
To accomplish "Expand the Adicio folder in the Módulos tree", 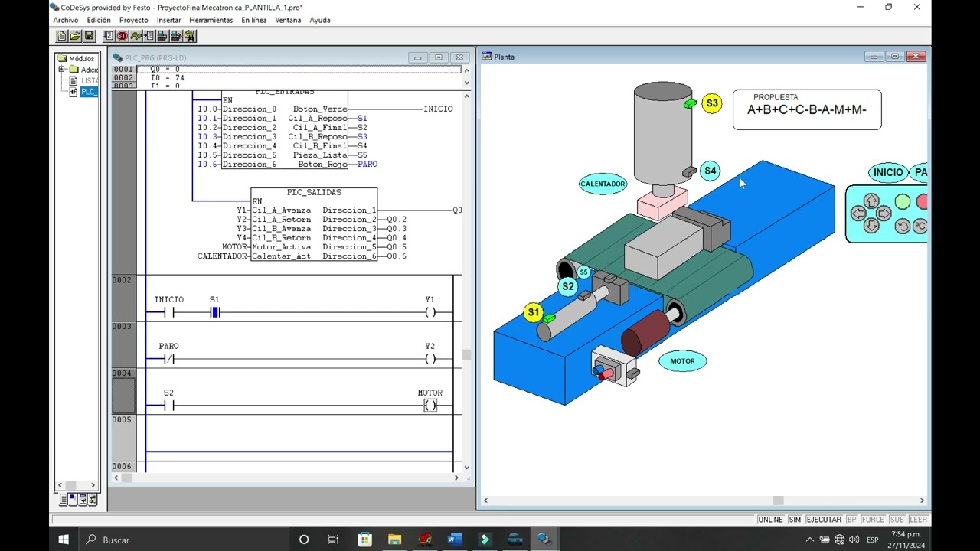I will 62,70.
